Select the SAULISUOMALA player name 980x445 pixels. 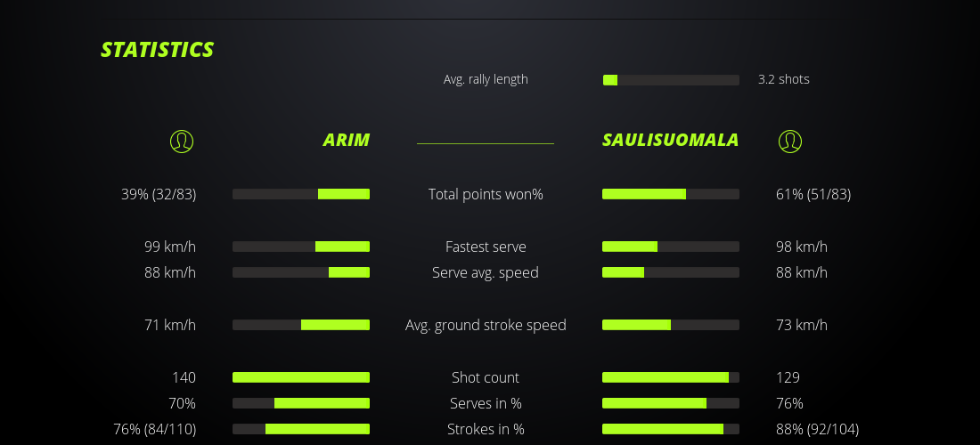[670, 141]
